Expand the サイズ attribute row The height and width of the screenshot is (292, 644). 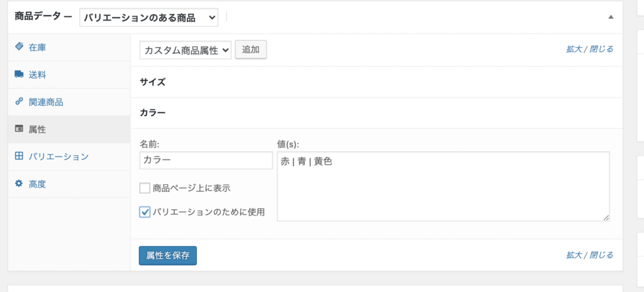[x=376, y=82]
